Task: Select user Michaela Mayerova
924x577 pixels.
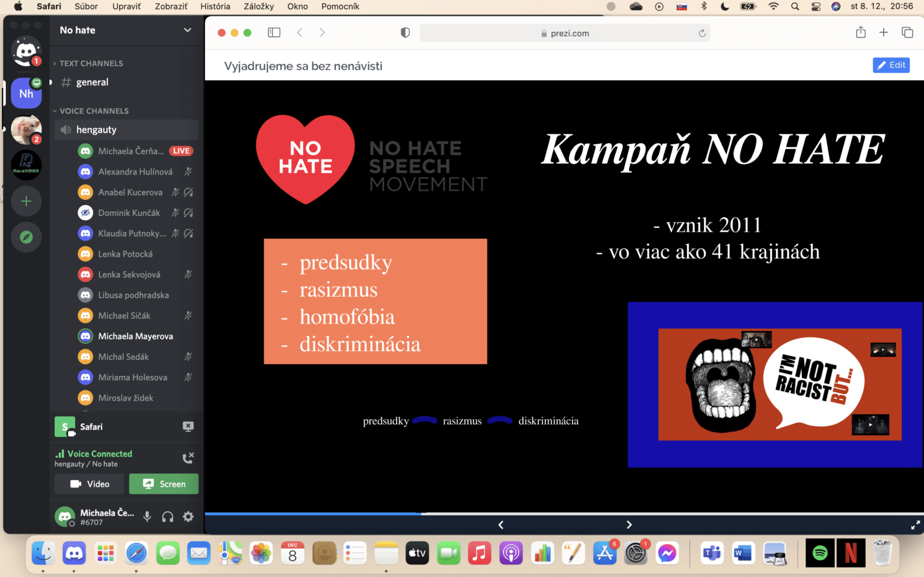Action: (x=135, y=336)
